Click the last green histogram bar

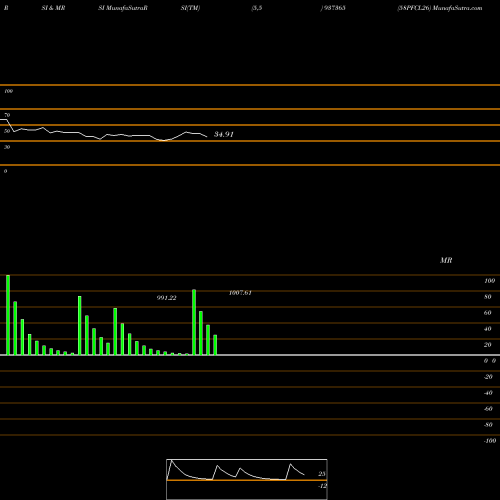click(215, 345)
